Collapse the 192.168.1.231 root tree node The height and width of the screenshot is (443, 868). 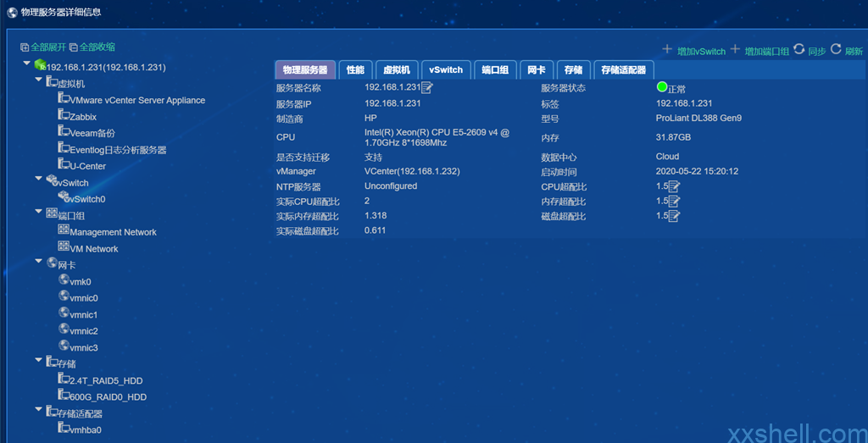pyautogui.click(x=26, y=64)
